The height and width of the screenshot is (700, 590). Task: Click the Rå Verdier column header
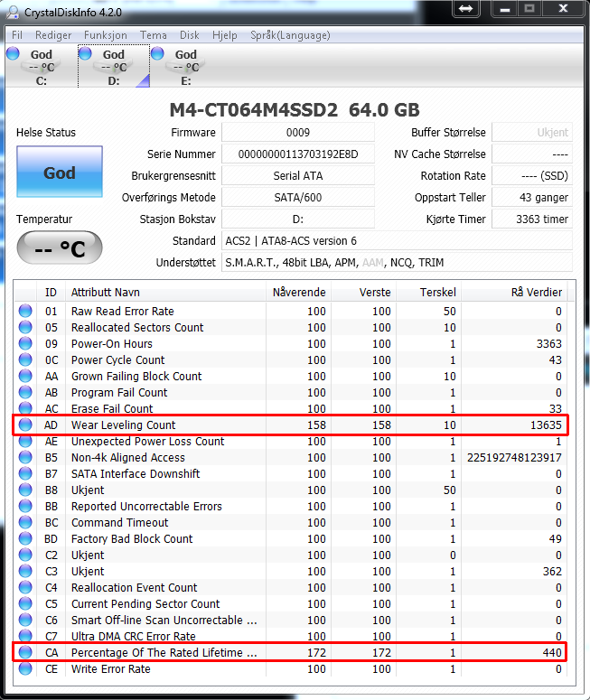[514, 293]
